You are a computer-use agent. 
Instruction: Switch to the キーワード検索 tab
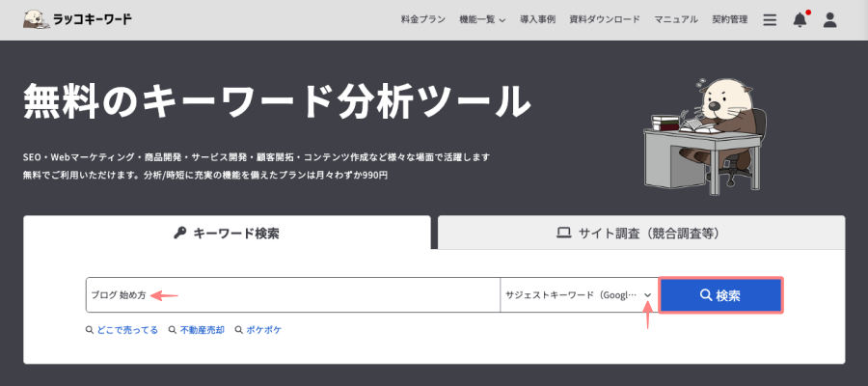227,233
